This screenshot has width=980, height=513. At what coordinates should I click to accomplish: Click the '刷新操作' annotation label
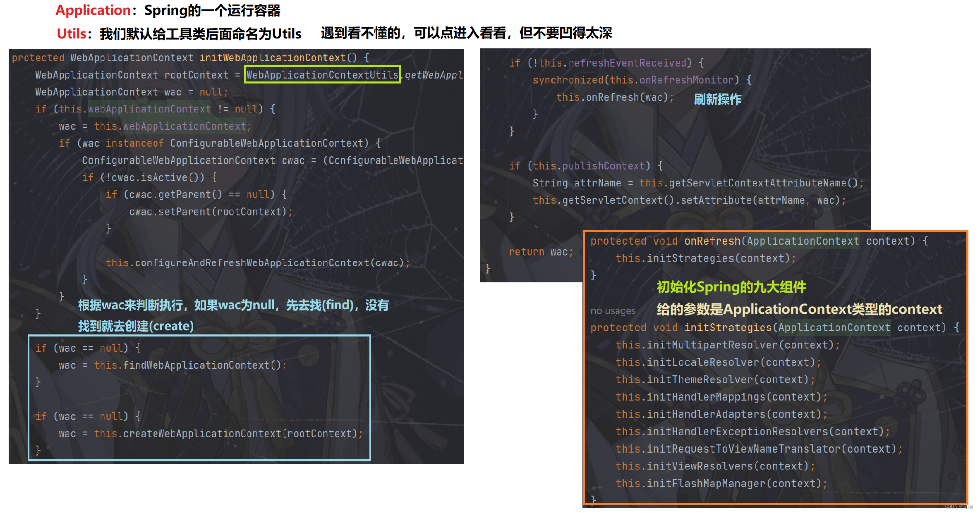[718, 99]
